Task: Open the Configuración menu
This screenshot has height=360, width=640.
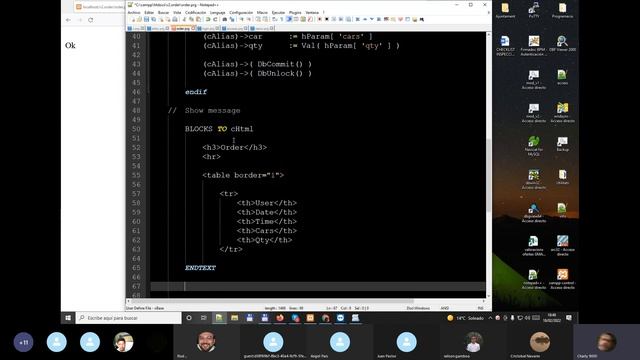Action: 241,13
